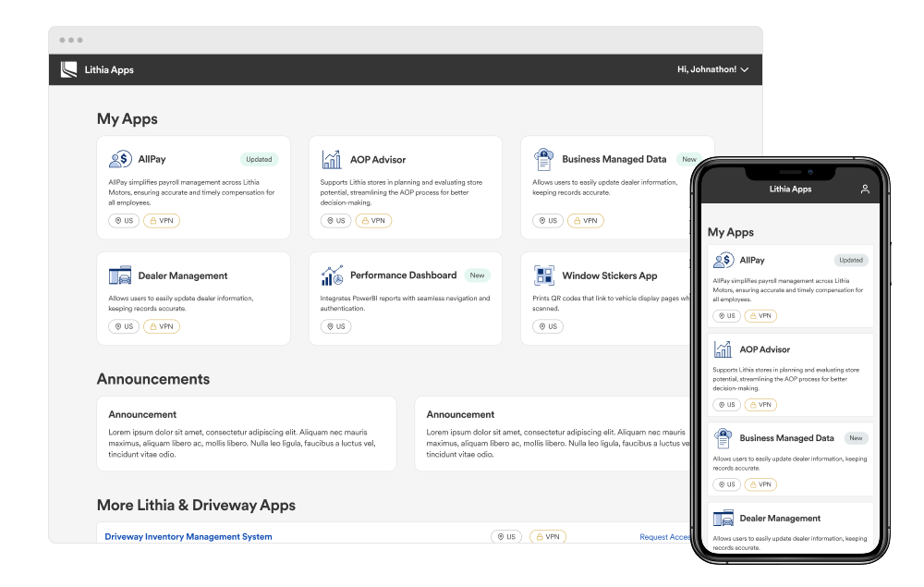Tap the AOP Advisor card title on phone
Screen dimensions: 924x587
(x=765, y=349)
